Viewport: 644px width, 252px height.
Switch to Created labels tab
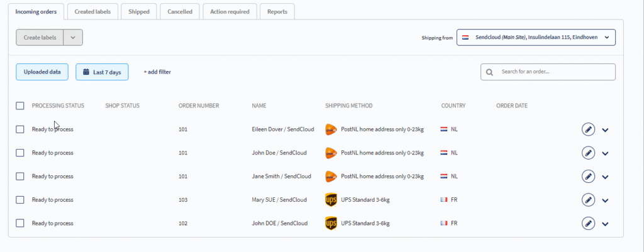tap(92, 11)
